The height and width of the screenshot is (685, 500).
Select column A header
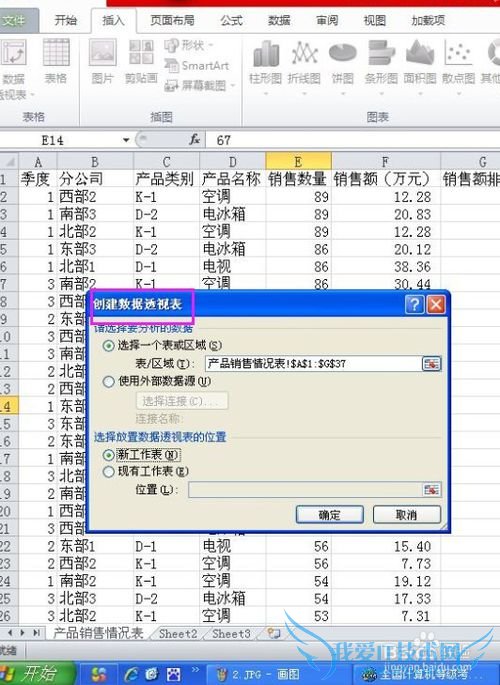pos(38,162)
